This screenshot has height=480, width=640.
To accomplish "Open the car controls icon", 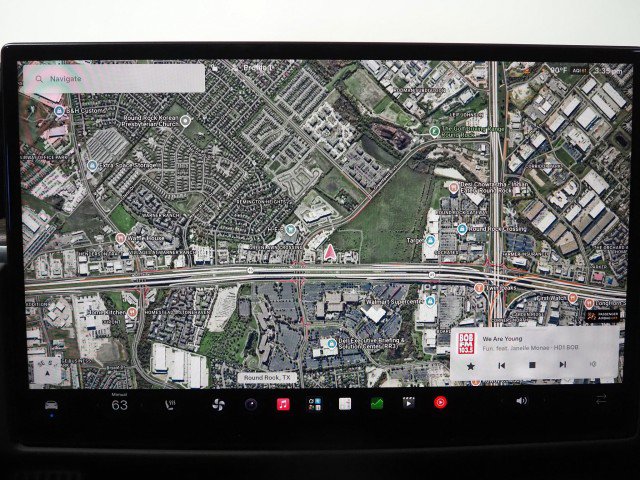I will (51, 405).
